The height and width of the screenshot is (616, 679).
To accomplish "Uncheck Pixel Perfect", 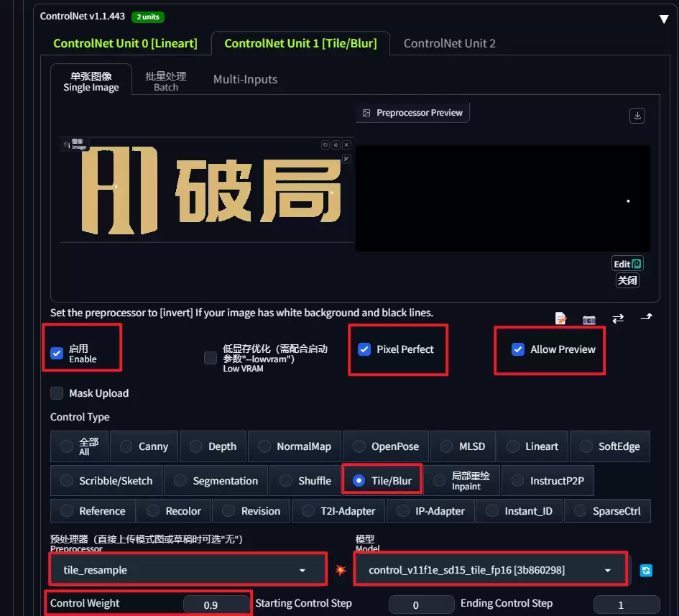I will point(364,349).
